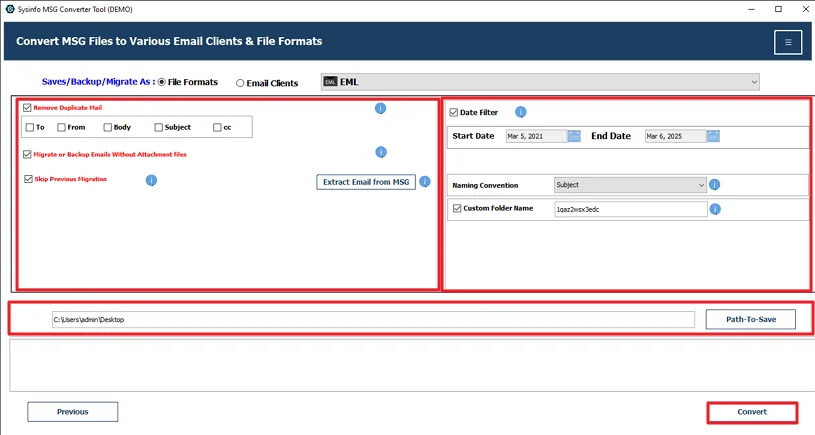The image size is (815, 435).
Task: Toggle Remove Duplicate Mail checkbox
Action: click(27, 108)
